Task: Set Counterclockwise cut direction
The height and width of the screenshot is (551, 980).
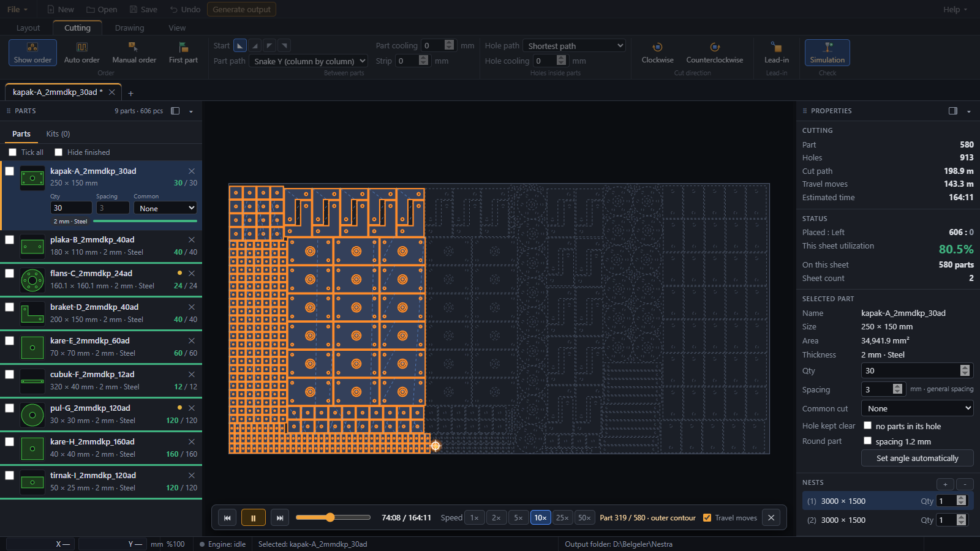Action: (714, 53)
